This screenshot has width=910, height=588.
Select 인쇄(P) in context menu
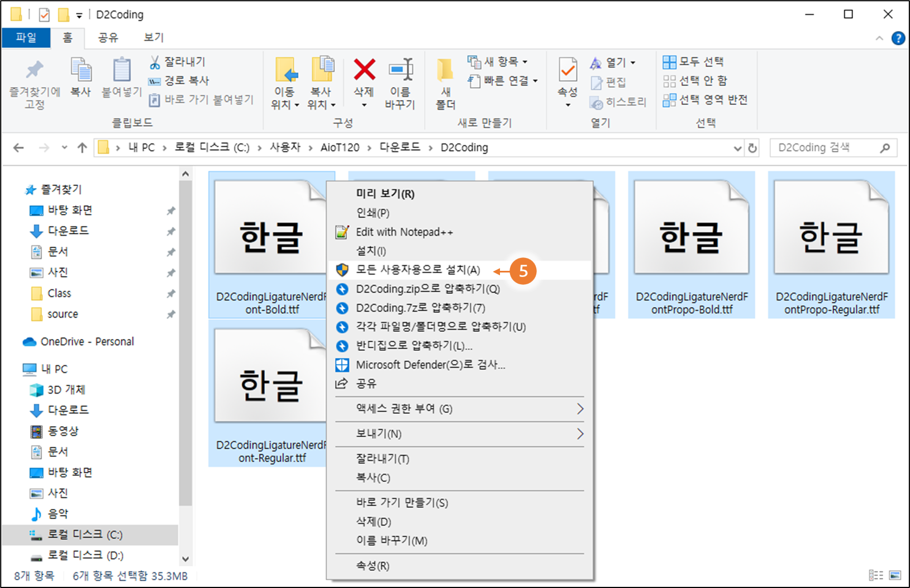coord(460,213)
